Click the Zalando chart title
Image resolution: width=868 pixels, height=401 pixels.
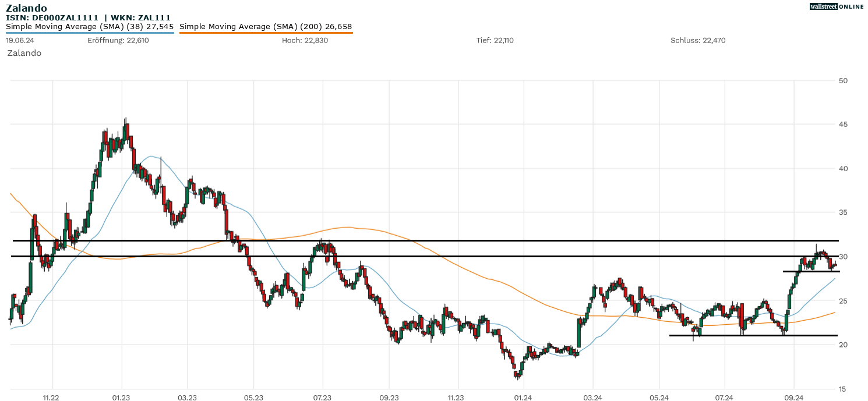[26, 8]
